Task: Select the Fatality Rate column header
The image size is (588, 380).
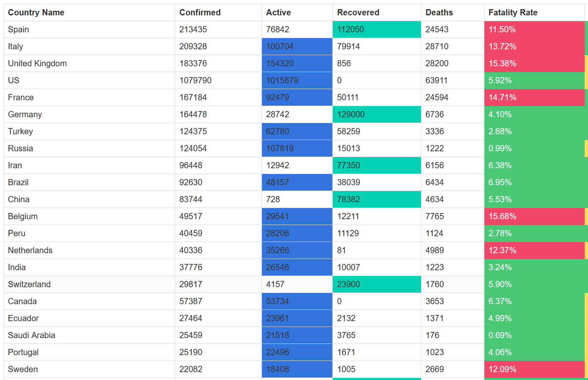Action: [513, 12]
